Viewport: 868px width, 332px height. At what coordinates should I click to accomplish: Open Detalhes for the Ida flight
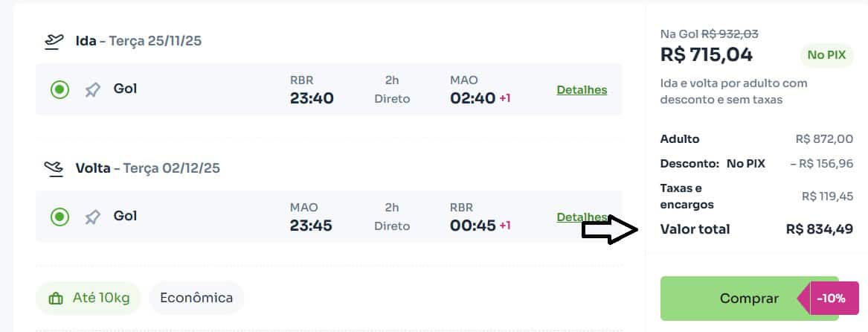(x=582, y=90)
